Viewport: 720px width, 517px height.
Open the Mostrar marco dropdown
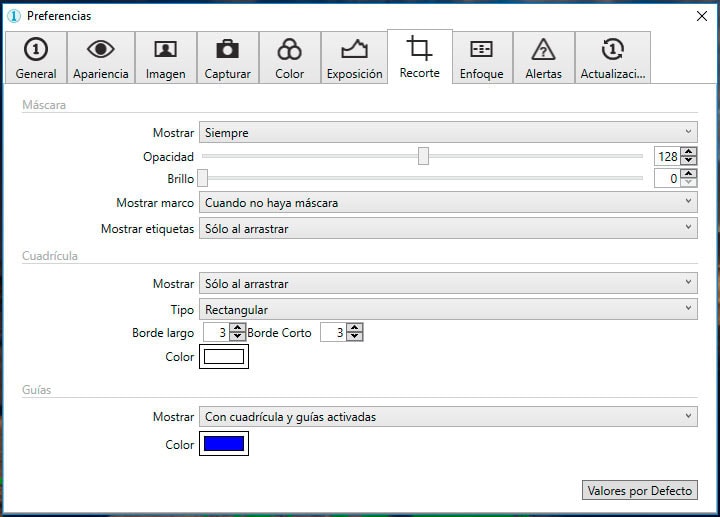pyautogui.click(x=447, y=202)
